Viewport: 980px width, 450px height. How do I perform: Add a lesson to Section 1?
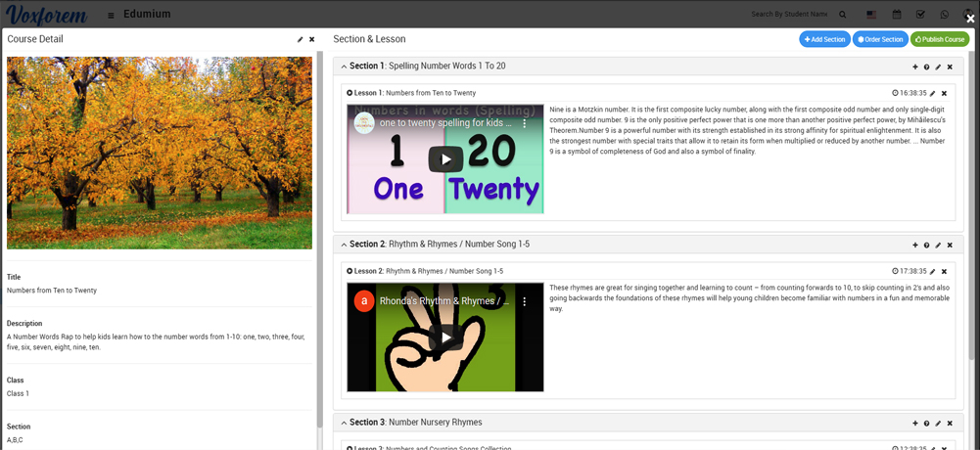tap(915, 67)
